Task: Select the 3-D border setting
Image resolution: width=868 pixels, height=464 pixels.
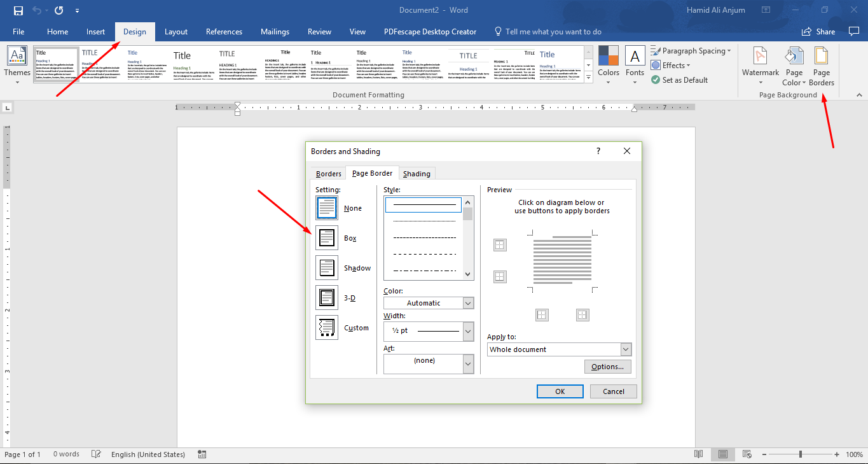Action: pyautogui.click(x=326, y=297)
